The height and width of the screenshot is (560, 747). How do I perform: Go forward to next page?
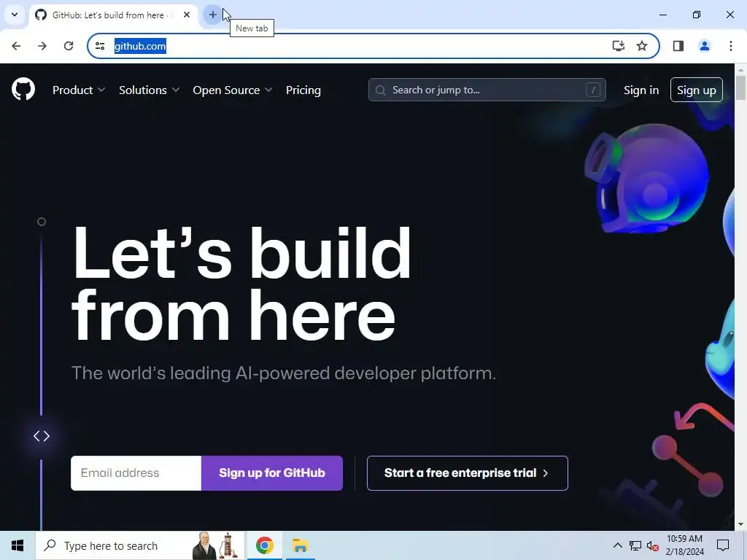42,46
